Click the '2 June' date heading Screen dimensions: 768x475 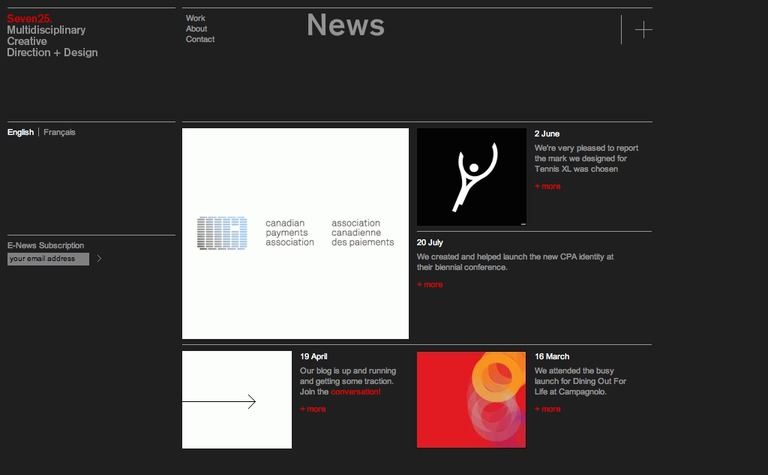point(547,134)
